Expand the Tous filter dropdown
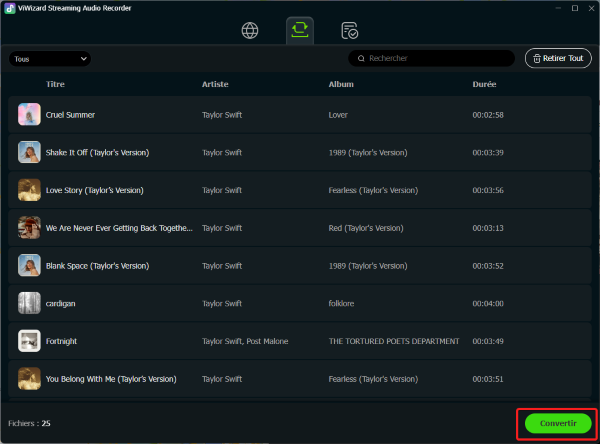 click(x=50, y=59)
